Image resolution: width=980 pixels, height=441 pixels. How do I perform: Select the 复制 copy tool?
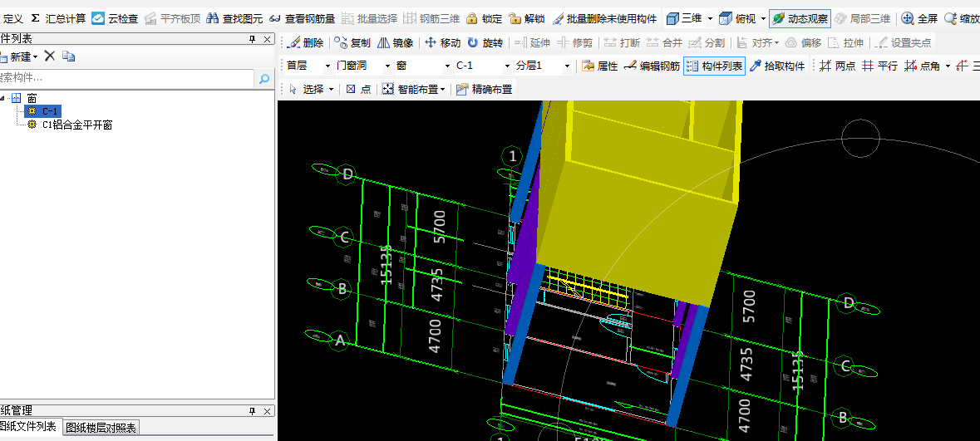click(352, 43)
